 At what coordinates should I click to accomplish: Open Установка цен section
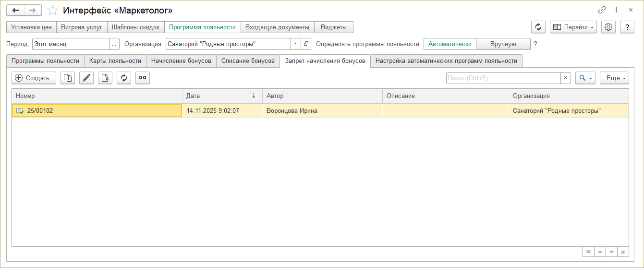coord(32,27)
